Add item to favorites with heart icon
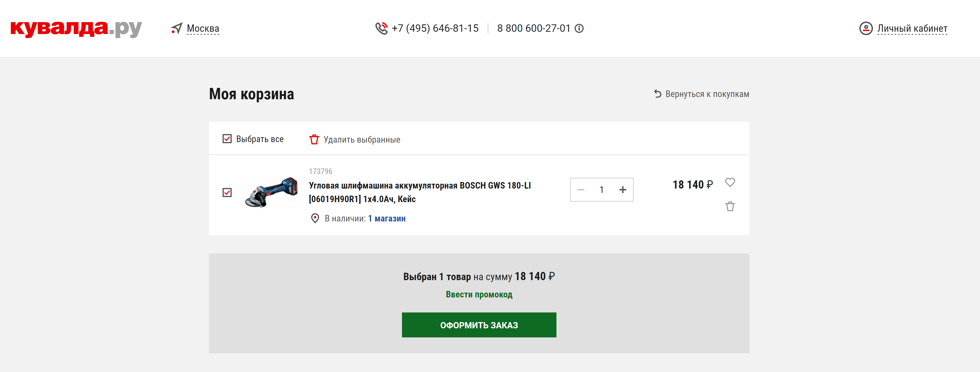This screenshot has height=372, width=980. tap(730, 182)
